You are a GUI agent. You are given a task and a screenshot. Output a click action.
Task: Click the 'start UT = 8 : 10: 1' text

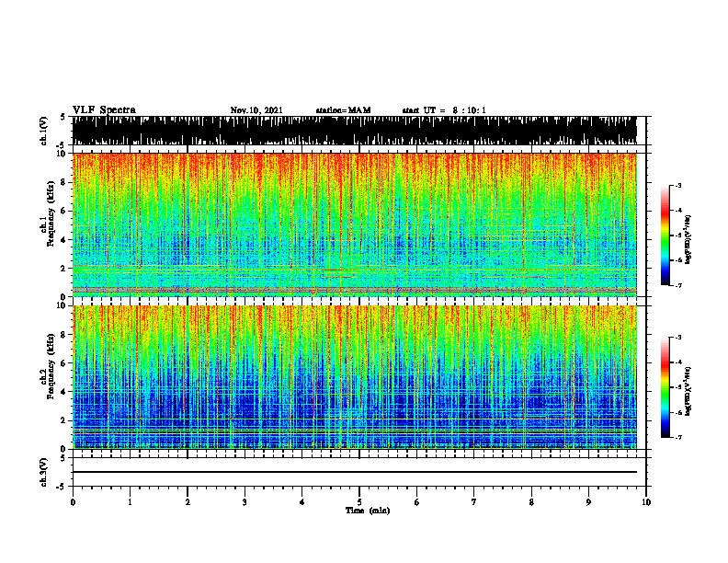(x=444, y=110)
